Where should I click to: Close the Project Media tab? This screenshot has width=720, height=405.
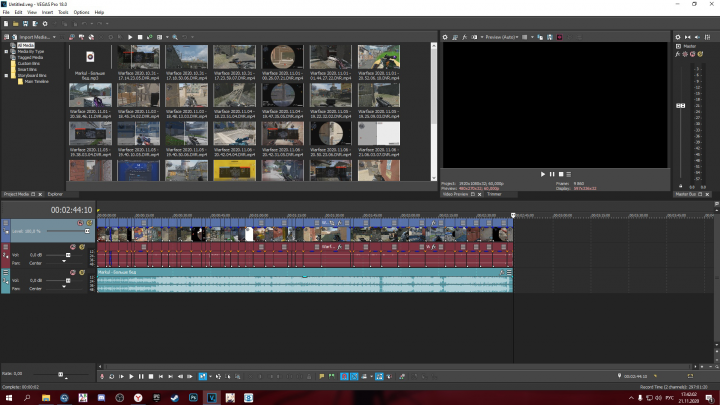click(40, 194)
